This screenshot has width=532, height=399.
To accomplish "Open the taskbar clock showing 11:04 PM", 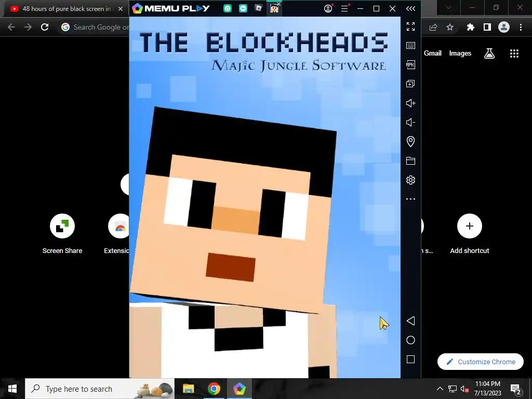I will point(487,389).
